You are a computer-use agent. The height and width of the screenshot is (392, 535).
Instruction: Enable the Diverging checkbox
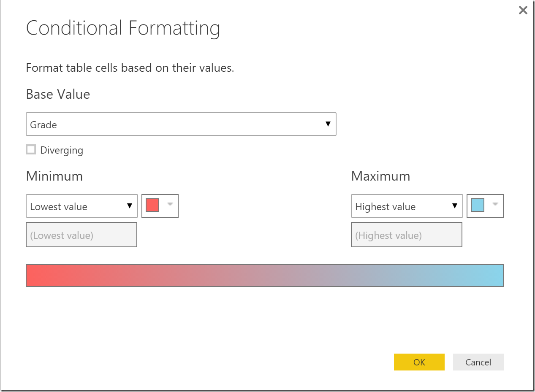(x=31, y=149)
